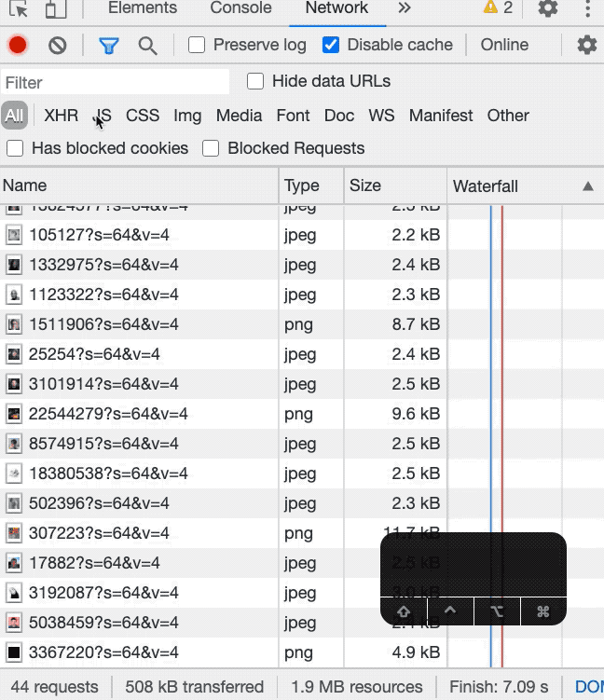Select the Img filter button

(187, 116)
